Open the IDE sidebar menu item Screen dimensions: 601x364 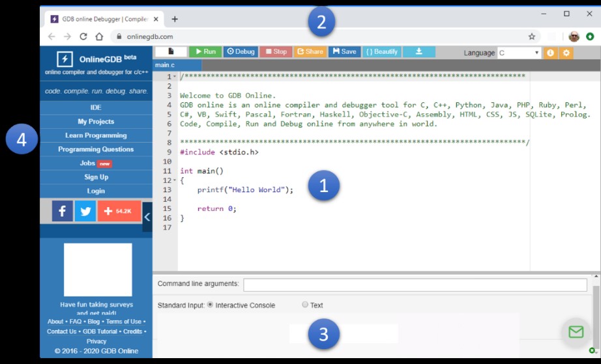click(x=96, y=107)
